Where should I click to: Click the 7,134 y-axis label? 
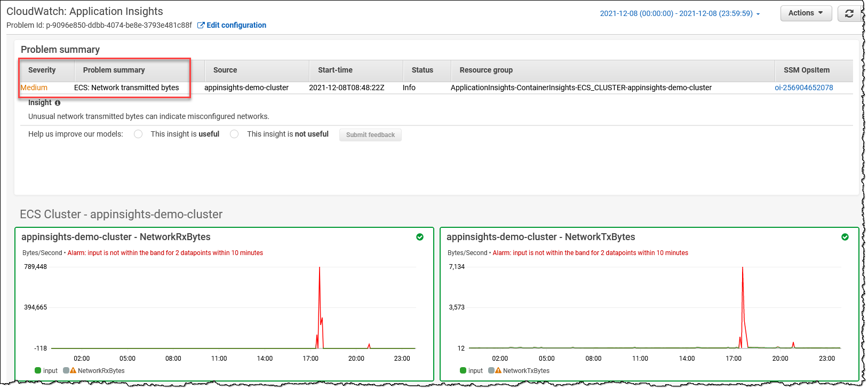point(457,267)
